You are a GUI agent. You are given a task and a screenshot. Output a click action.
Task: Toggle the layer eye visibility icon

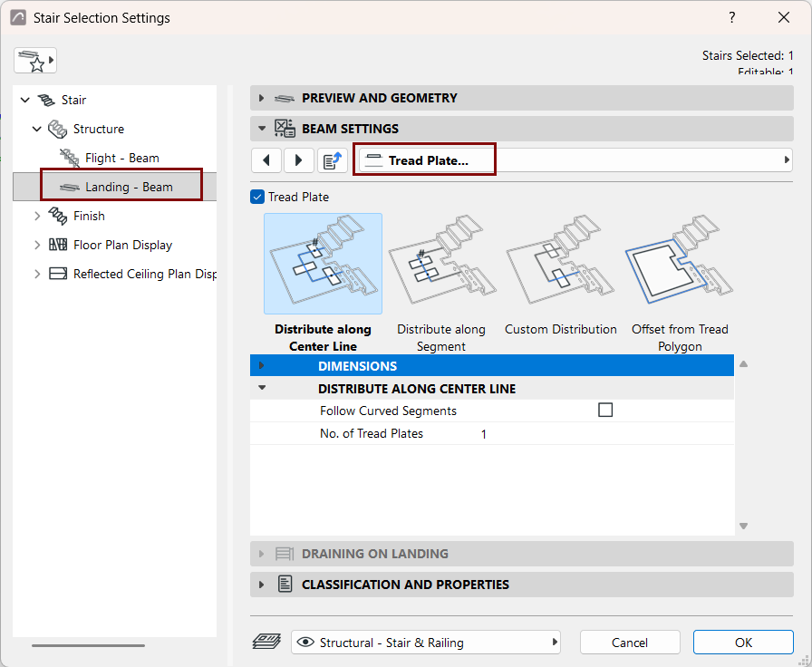click(305, 643)
